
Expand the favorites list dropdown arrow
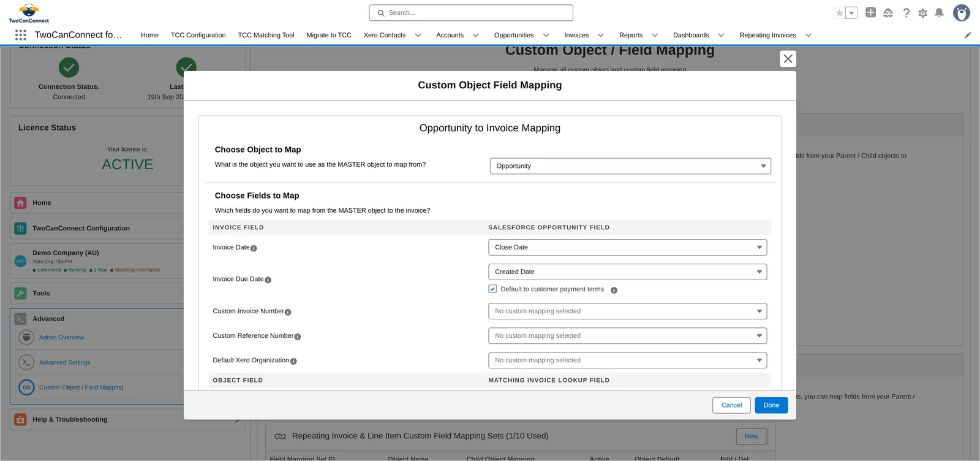tap(851, 13)
